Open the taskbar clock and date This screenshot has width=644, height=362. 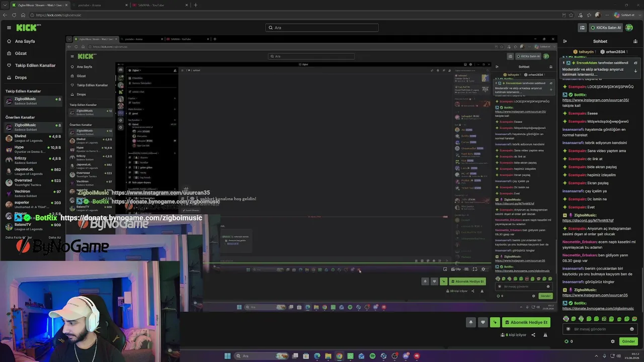tap(631, 356)
